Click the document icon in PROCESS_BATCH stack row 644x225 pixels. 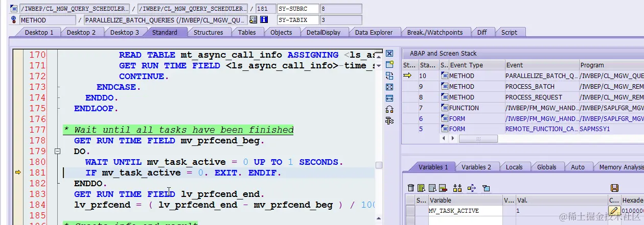click(444, 87)
